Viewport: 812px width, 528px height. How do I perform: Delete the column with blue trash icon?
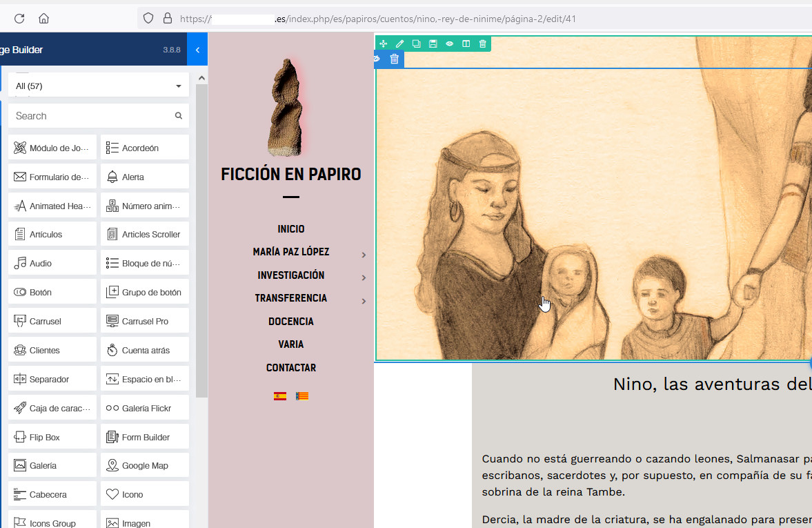[x=394, y=59]
